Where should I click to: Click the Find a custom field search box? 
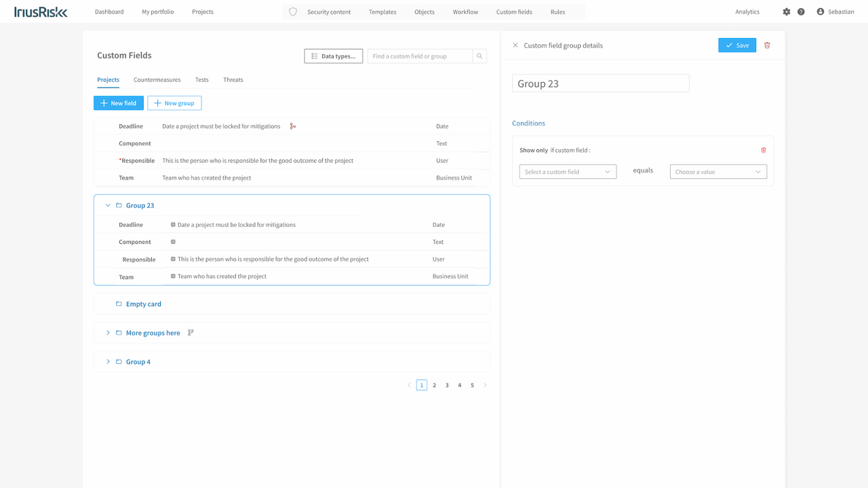pos(420,56)
